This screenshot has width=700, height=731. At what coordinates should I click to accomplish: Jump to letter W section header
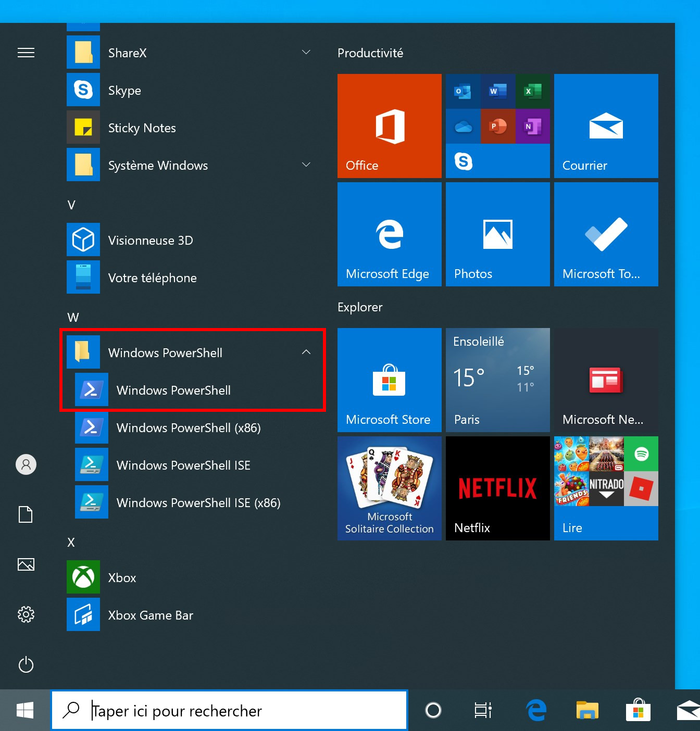[73, 318]
